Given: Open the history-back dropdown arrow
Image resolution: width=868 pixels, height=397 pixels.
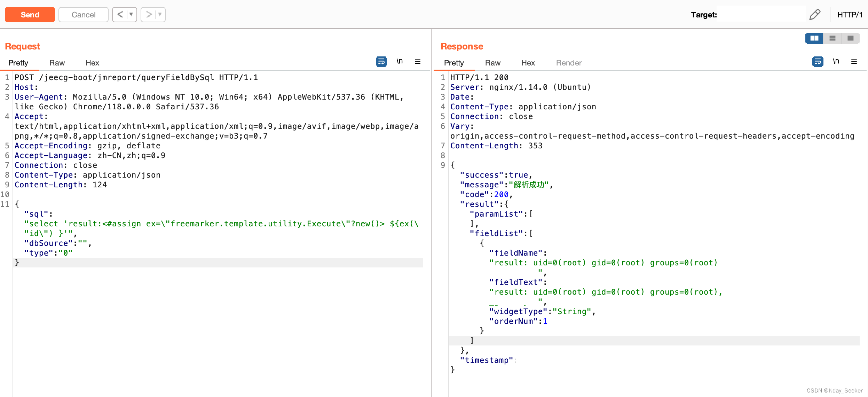Looking at the screenshot, I should [x=132, y=15].
